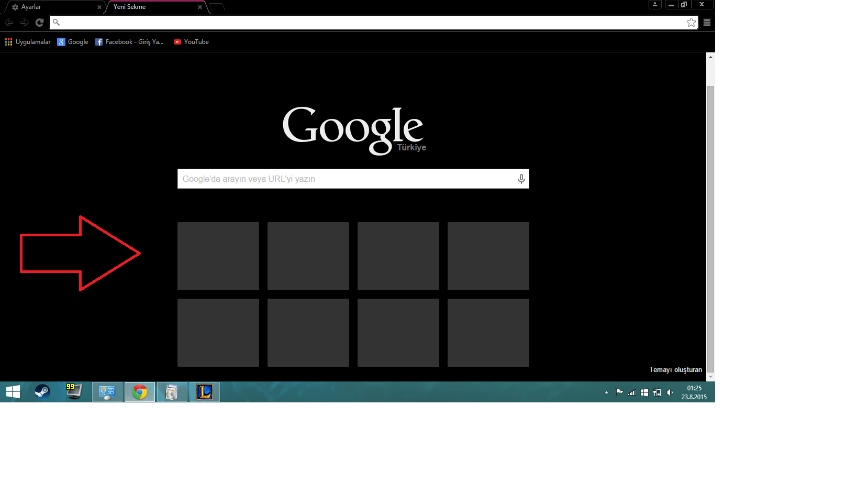Launch Steam from the taskbar
This screenshot has height=503, width=868.
[x=42, y=392]
